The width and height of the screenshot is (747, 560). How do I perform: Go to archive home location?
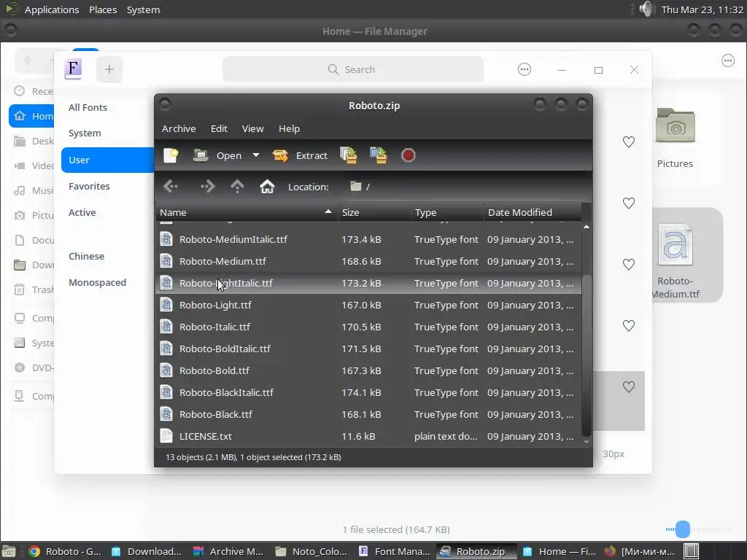tap(267, 186)
